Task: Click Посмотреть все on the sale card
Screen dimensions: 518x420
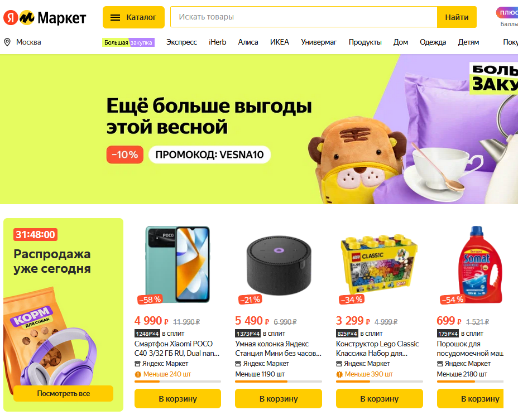Action: (x=64, y=394)
